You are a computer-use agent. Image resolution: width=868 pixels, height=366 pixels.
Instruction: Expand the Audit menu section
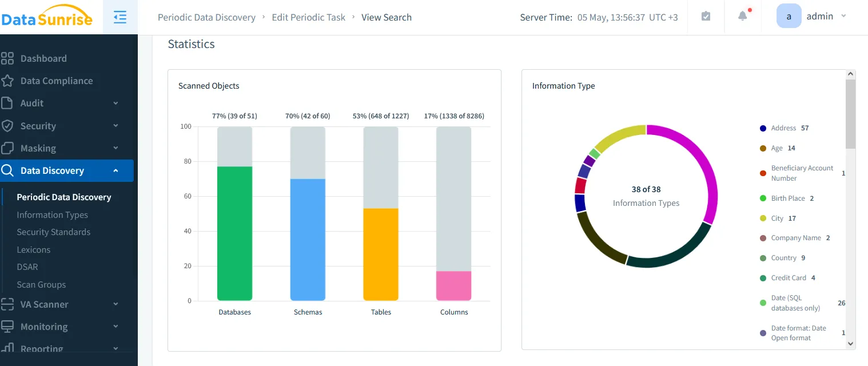[116, 104]
